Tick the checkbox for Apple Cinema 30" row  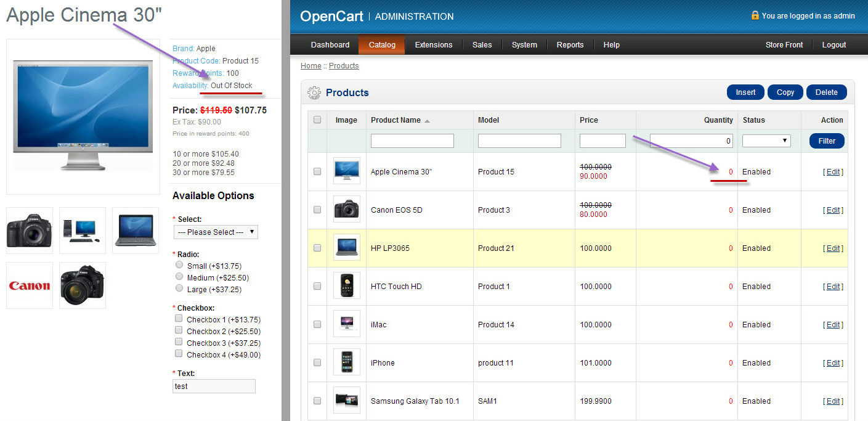tap(317, 171)
